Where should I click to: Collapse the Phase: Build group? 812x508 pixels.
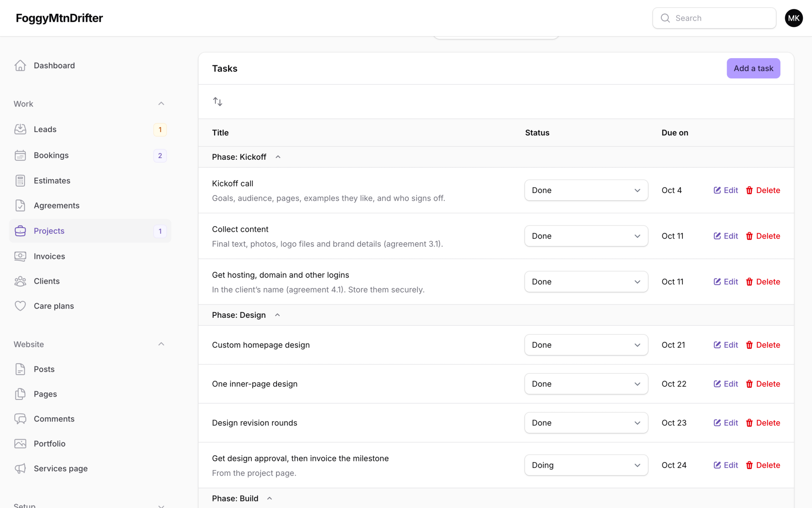[x=270, y=498]
